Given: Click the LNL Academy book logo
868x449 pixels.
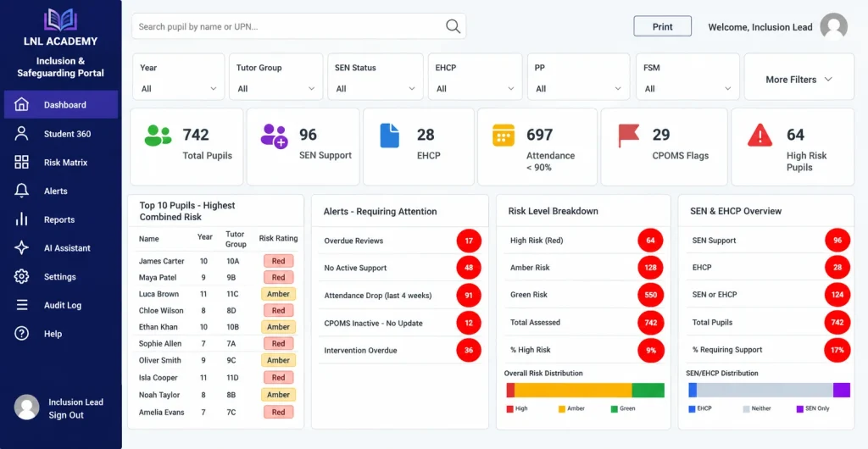Looking at the screenshot, I should (x=60, y=19).
